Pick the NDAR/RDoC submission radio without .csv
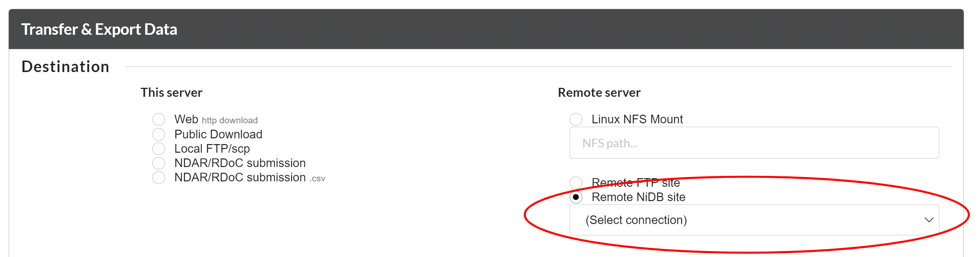This screenshot has width=980, height=257. point(159,163)
